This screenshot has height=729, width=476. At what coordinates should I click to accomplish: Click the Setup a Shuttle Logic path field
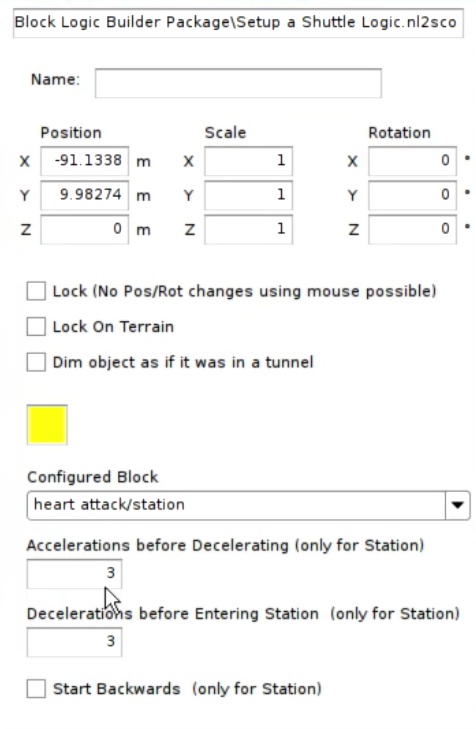238,23
